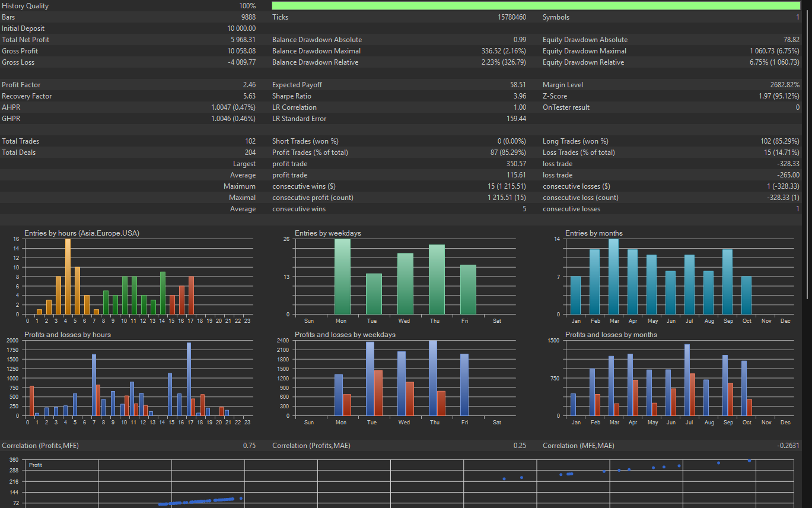The image size is (812, 508).
Task: Click the Monday bar in Entries by weekdays
Action: click(x=342, y=277)
